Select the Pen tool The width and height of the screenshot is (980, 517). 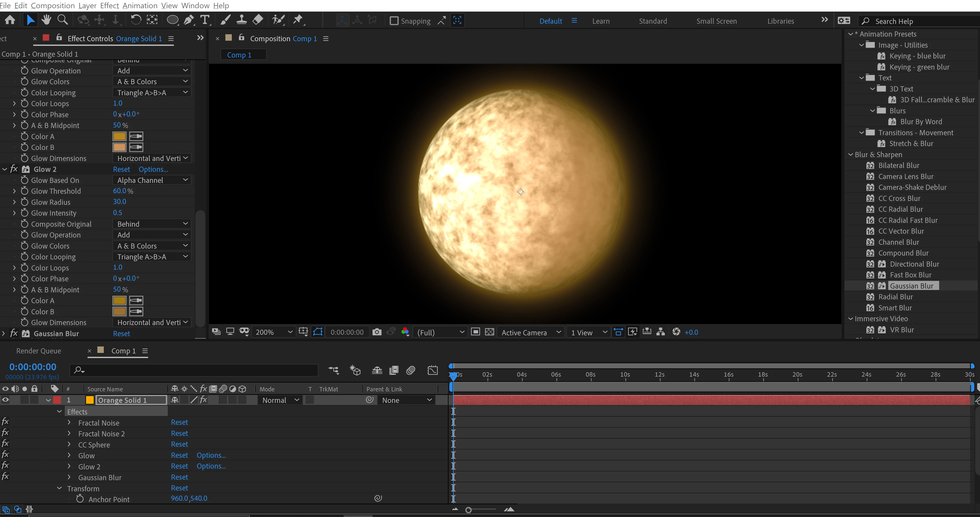pyautogui.click(x=189, y=20)
